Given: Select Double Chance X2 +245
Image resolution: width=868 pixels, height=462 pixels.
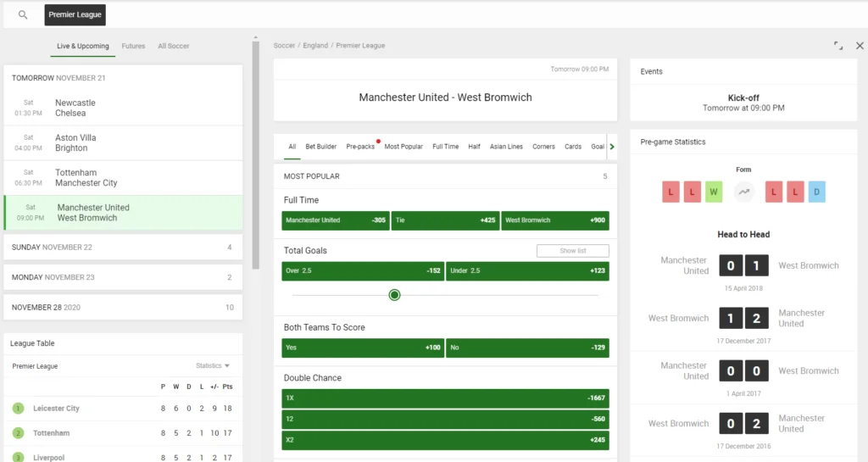Looking at the screenshot, I should [x=445, y=441].
